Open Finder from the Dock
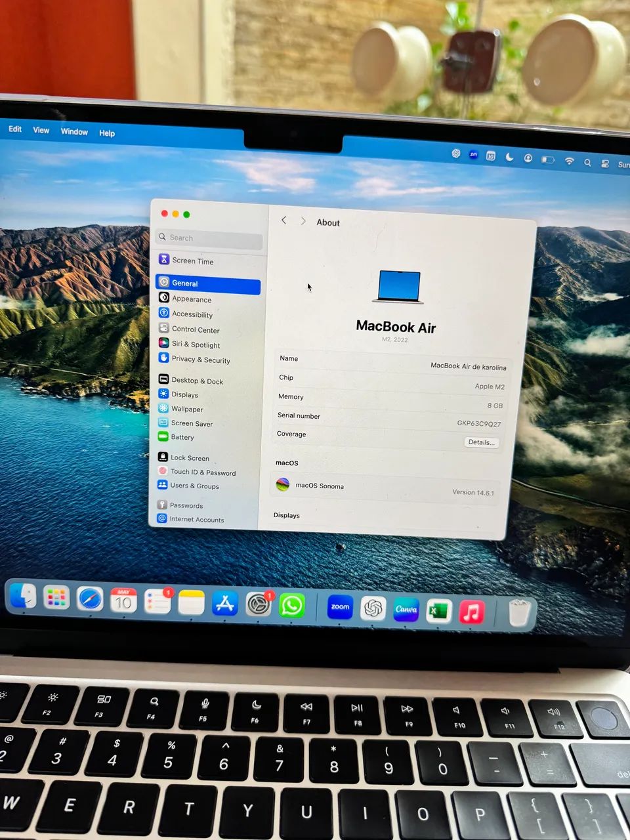This screenshot has height=840, width=630. click(x=23, y=596)
